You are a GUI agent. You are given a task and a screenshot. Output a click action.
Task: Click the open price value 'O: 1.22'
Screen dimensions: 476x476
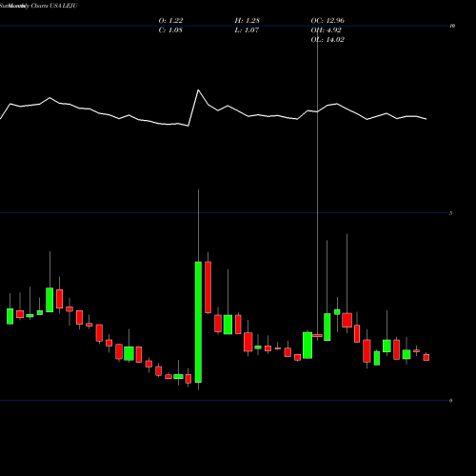(170, 21)
